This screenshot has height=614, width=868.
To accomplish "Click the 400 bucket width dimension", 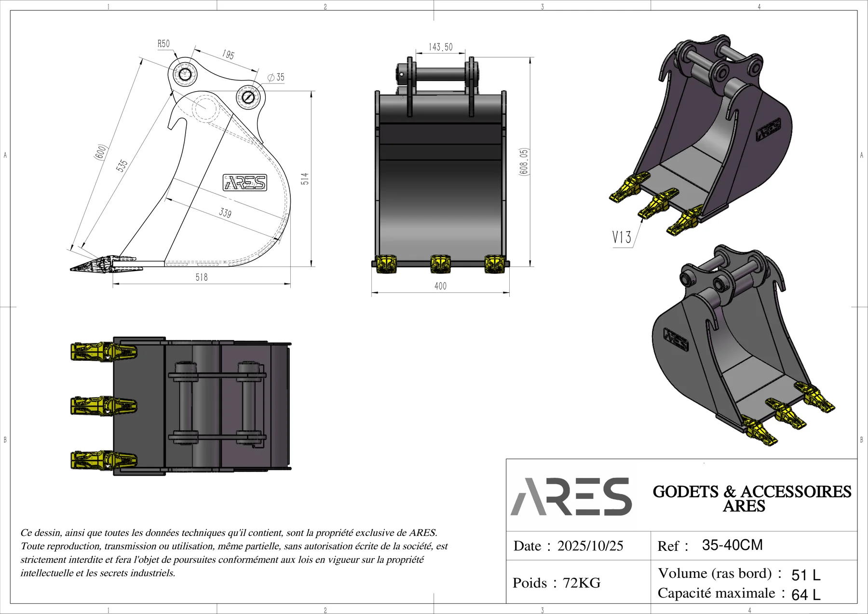I will click(440, 286).
